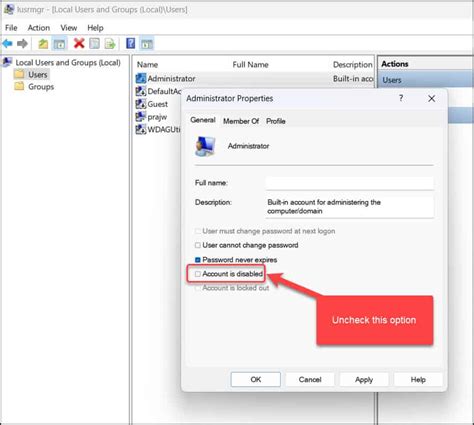Click the Full Name column header
The image size is (474, 425).
(x=251, y=65)
